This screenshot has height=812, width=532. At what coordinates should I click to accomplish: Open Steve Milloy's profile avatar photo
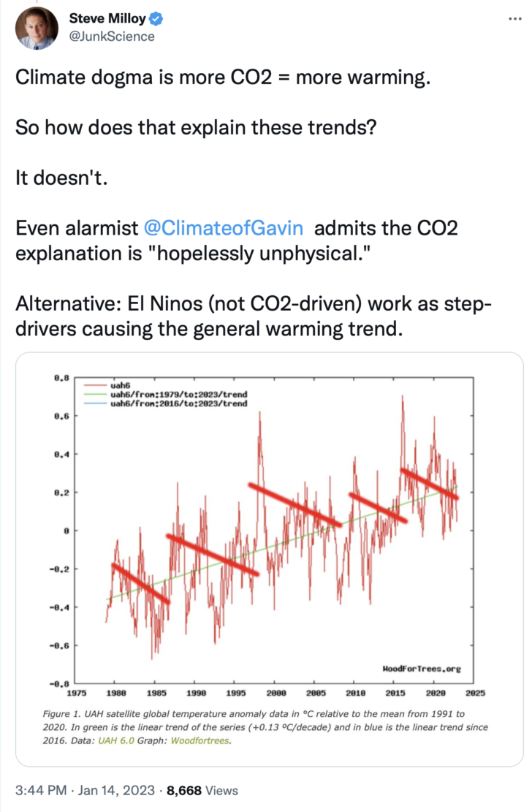(x=37, y=28)
